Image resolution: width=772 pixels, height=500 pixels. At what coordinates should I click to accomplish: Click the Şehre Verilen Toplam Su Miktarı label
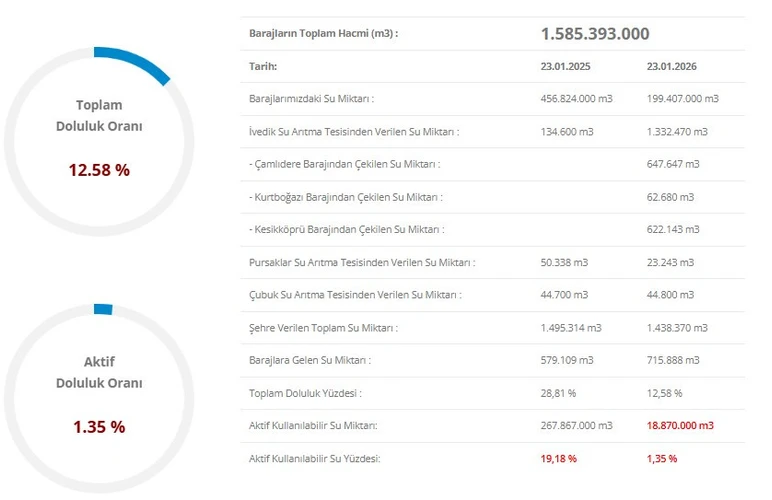pos(323,328)
